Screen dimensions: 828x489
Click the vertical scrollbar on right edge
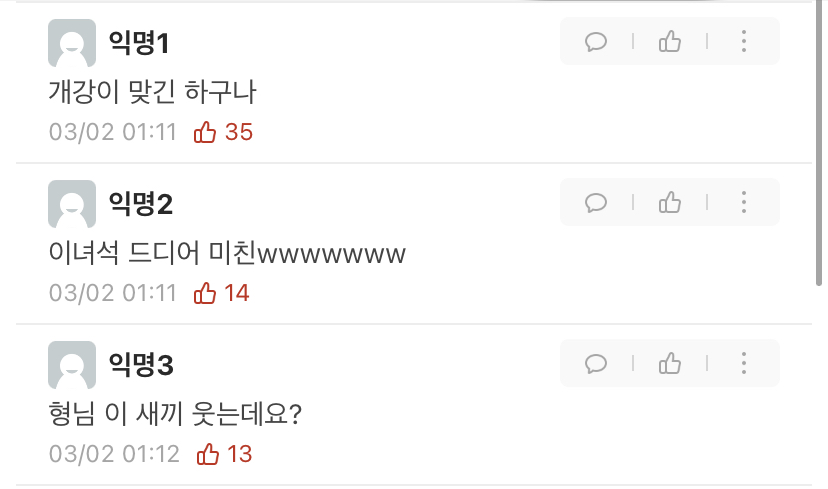819,143
